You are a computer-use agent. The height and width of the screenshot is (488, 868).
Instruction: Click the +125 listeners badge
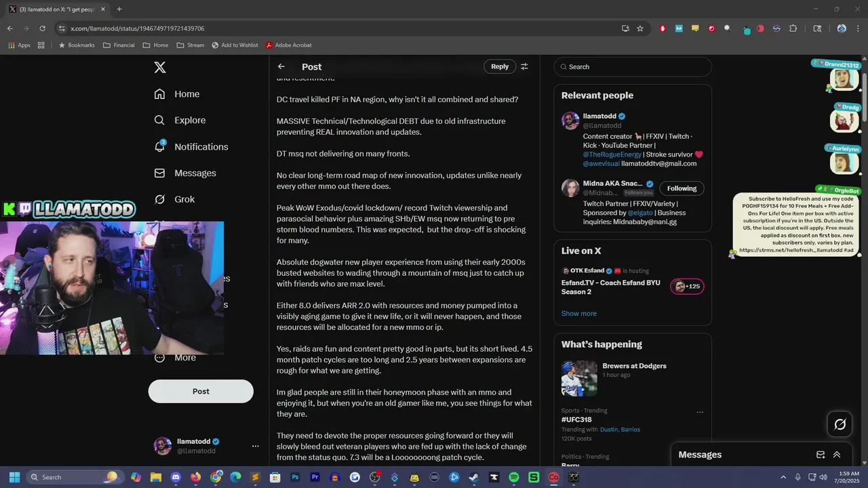pos(687,286)
